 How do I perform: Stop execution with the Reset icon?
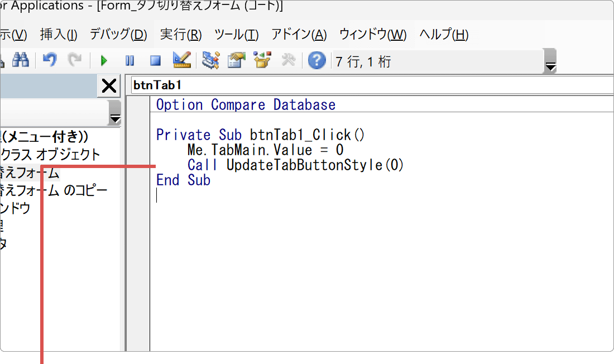point(154,60)
